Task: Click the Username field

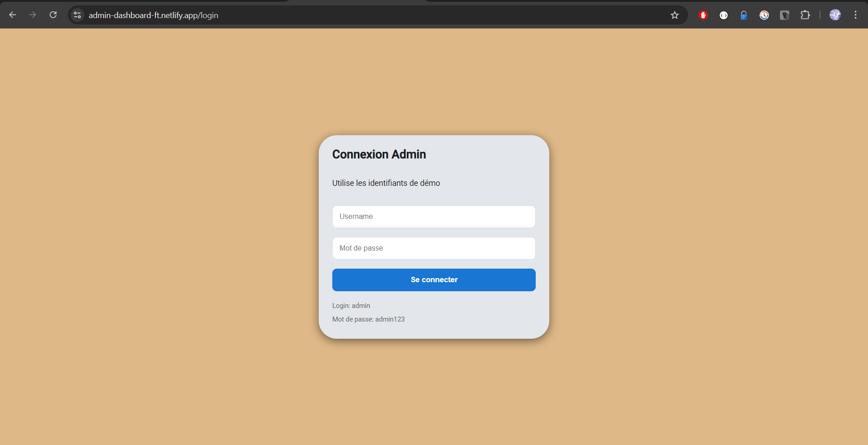Action: (434, 217)
